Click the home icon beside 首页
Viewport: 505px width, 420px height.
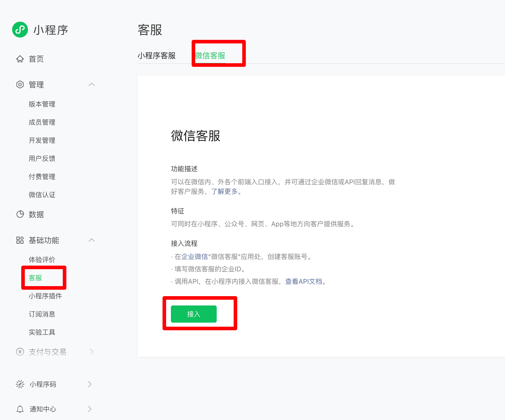tap(20, 59)
